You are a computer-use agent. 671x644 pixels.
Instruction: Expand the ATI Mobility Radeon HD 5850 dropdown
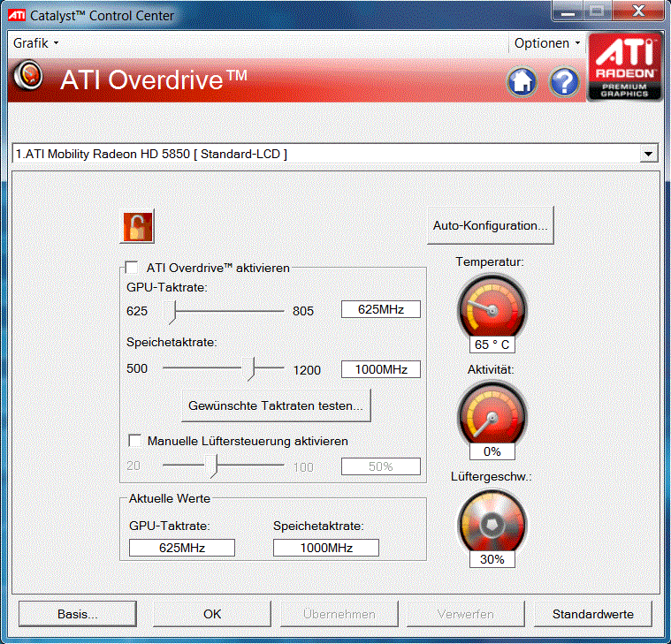pyautogui.click(x=648, y=154)
